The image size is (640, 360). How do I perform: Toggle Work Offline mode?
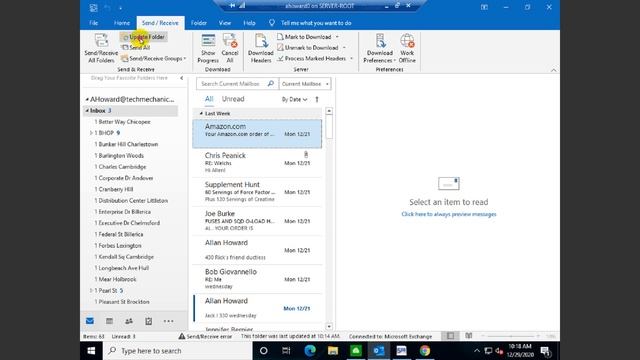coord(407,48)
